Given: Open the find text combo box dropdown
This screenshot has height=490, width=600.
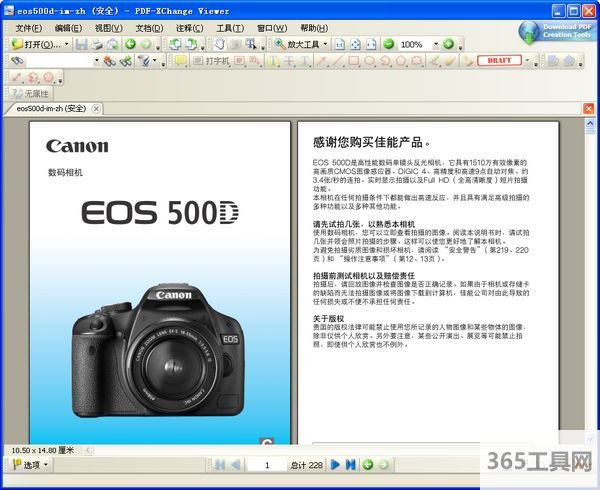Looking at the screenshot, I should [96, 61].
